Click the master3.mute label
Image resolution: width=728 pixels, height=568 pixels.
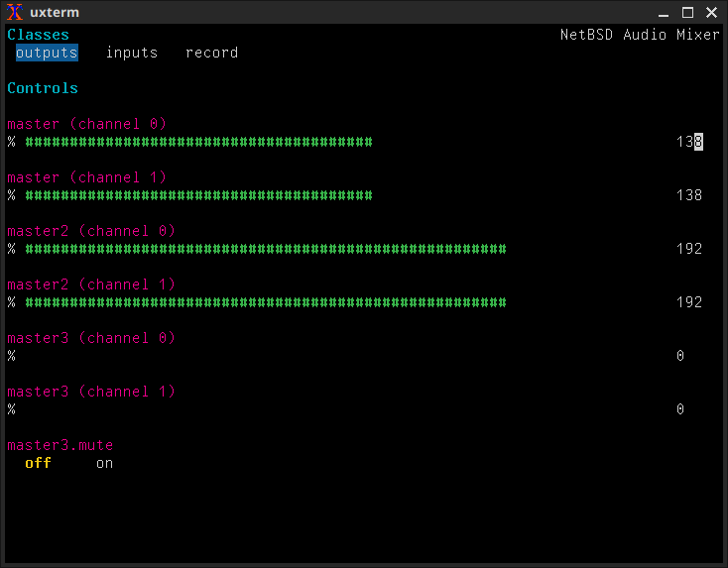(x=61, y=445)
